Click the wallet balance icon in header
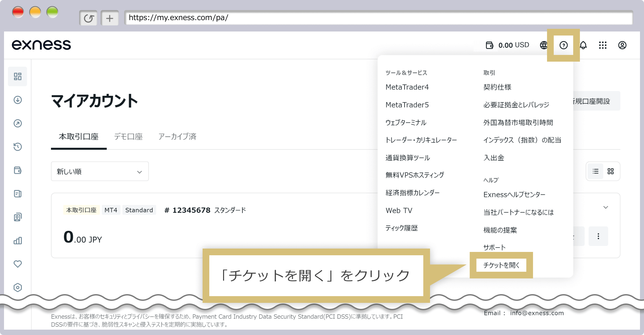The height and width of the screenshot is (335, 644). click(489, 45)
